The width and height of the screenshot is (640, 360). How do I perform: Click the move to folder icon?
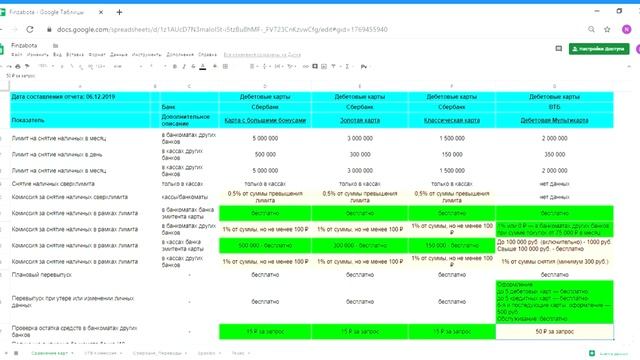pyautogui.click(x=56, y=45)
